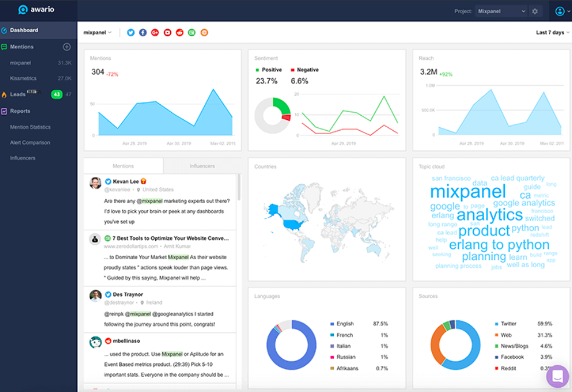Change the Last 7 days date range
The height and width of the screenshot is (392, 572).
pos(552,33)
